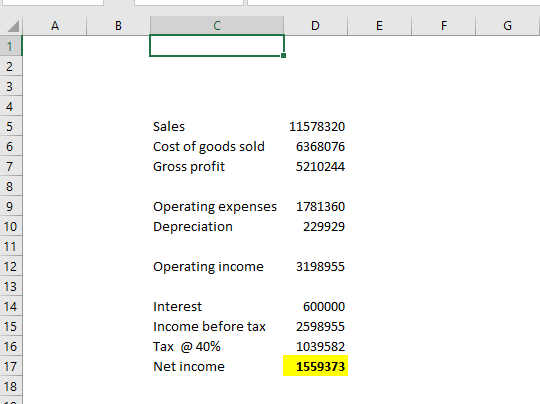Click the 'Depreciation' label cell
The height and width of the screenshot is (404, 540).
[217, 226]
